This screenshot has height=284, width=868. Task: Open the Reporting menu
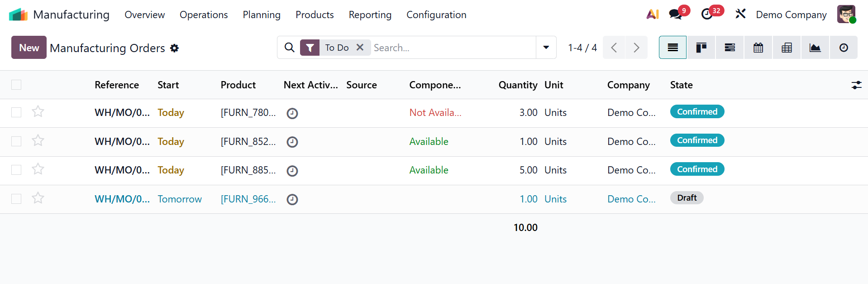370,15
